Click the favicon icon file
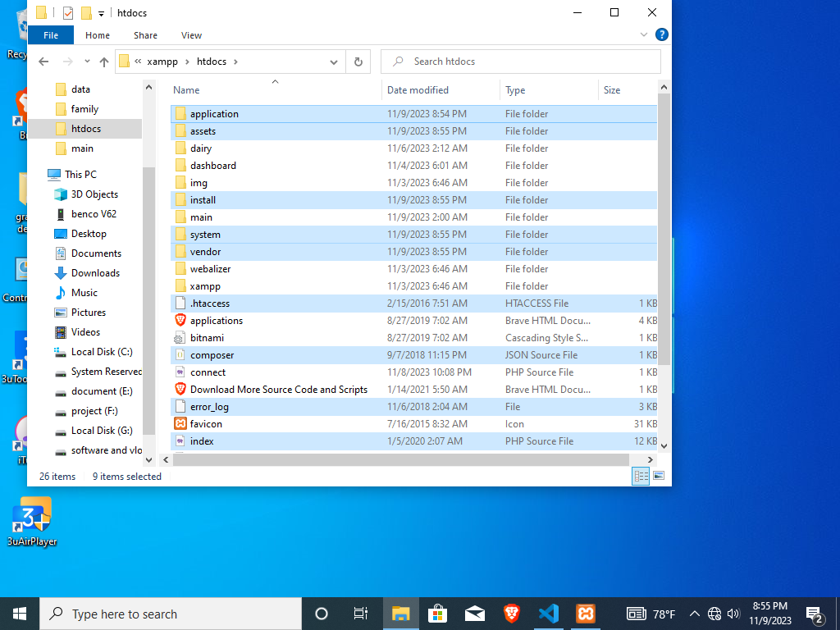Viewport: 840px width, 630px height. [206, 424]
